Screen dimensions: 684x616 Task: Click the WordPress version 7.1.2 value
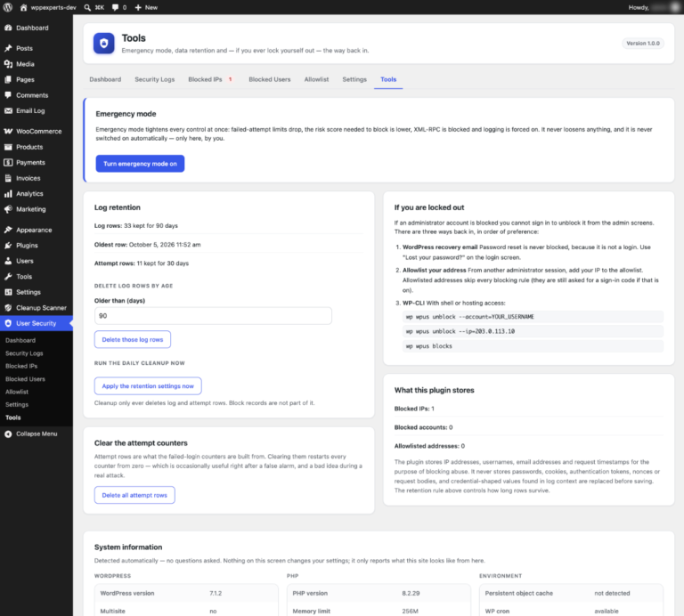coord(216,594)
